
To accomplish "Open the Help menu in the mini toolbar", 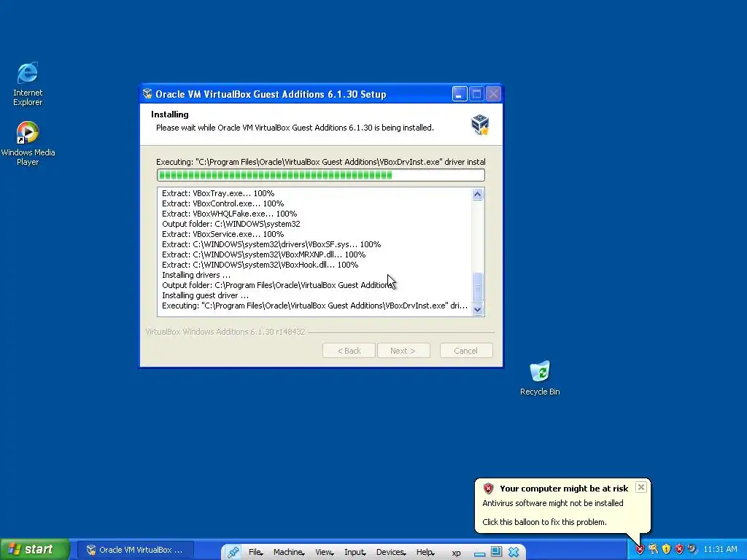I will [x=425, y=552].
